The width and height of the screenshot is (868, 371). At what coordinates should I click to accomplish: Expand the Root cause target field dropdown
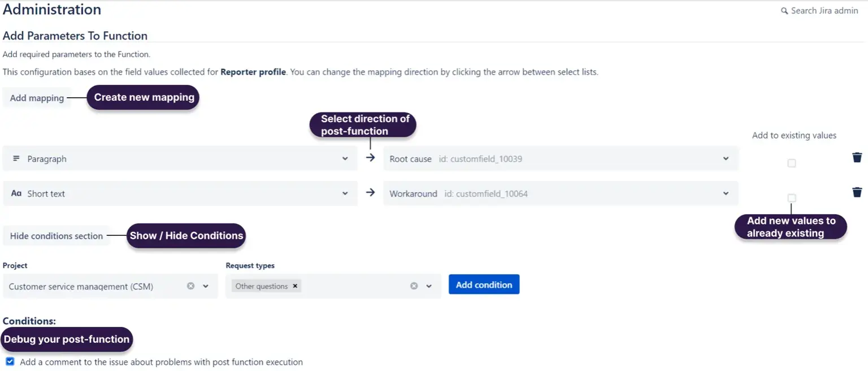point(726,159)
